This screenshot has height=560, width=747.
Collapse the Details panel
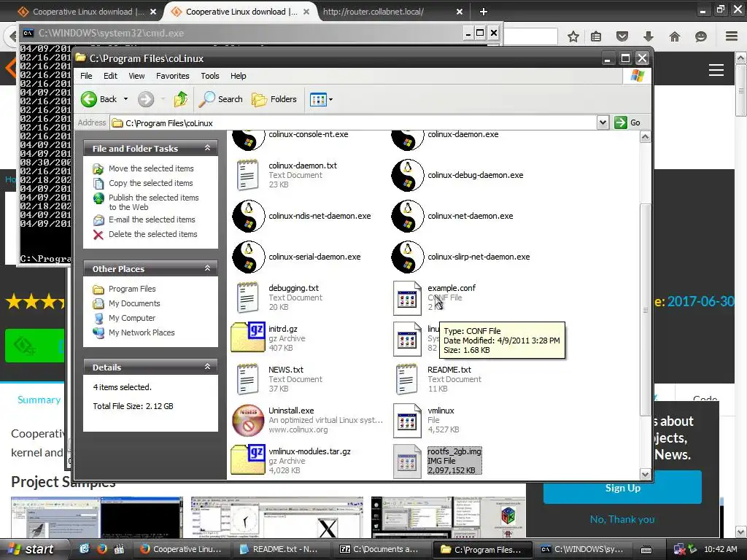(x=207, y=367)
